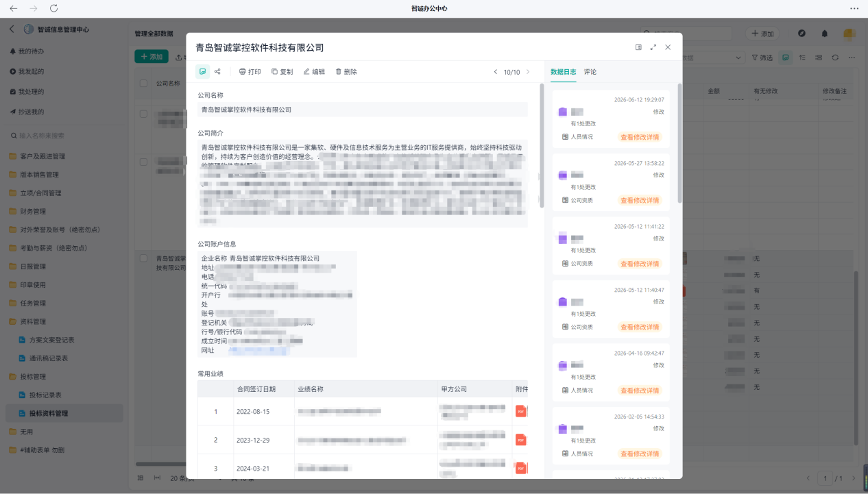Open 方案文案登记表 form
Screen dimensions: 868x494
coord(47,340)
